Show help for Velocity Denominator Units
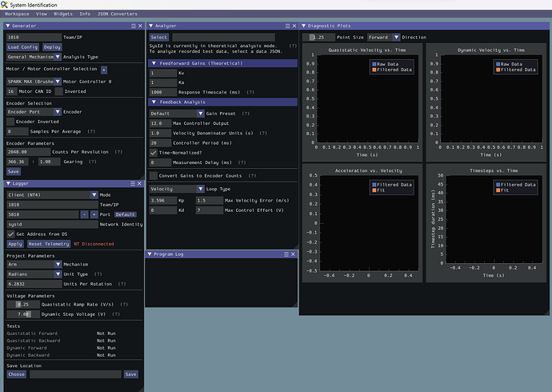The height and width of the screenshot is (392, 552). [263, 133]
